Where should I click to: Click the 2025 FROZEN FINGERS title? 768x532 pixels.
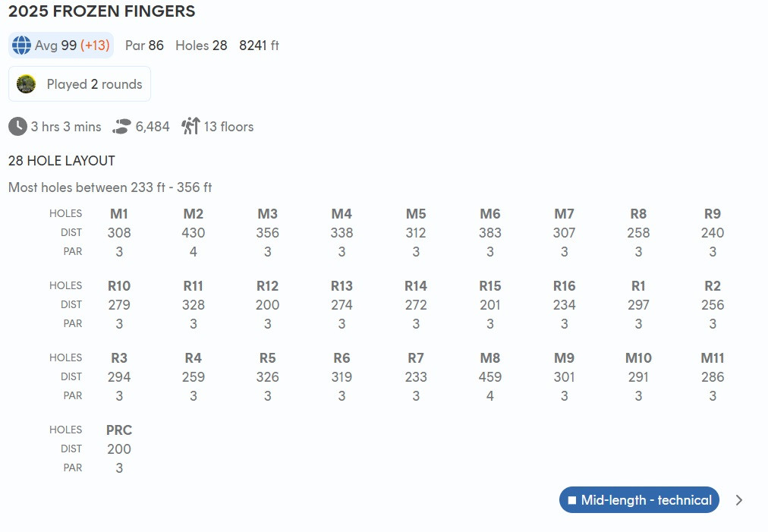(102, 11)
